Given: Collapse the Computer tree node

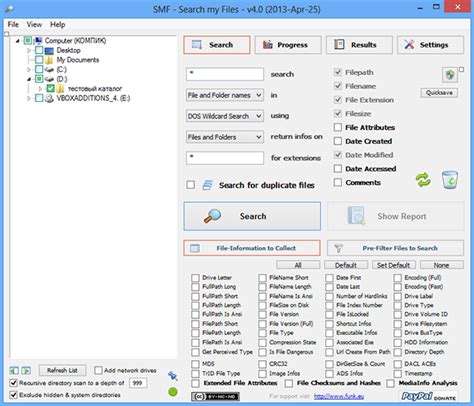Looking at the screenshot, I should tap(18, 41).
